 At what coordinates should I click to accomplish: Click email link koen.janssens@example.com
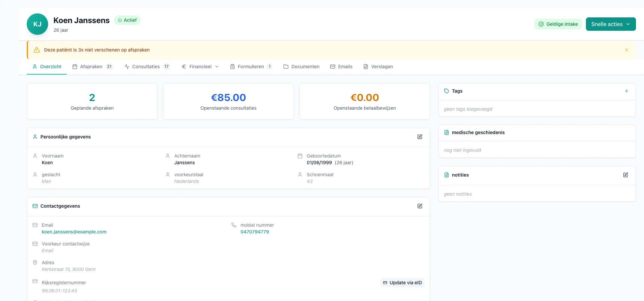[x=74, y=232]
